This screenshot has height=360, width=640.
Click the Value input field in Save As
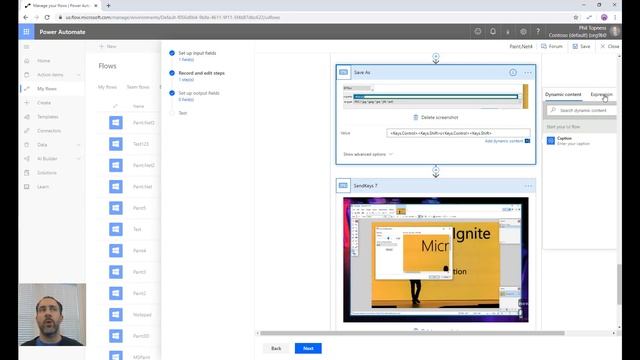point(458,133)
